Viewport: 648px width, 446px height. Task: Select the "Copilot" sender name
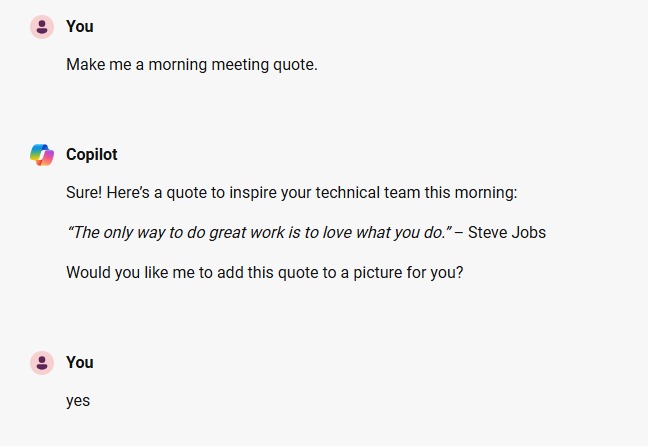(92, 155)
